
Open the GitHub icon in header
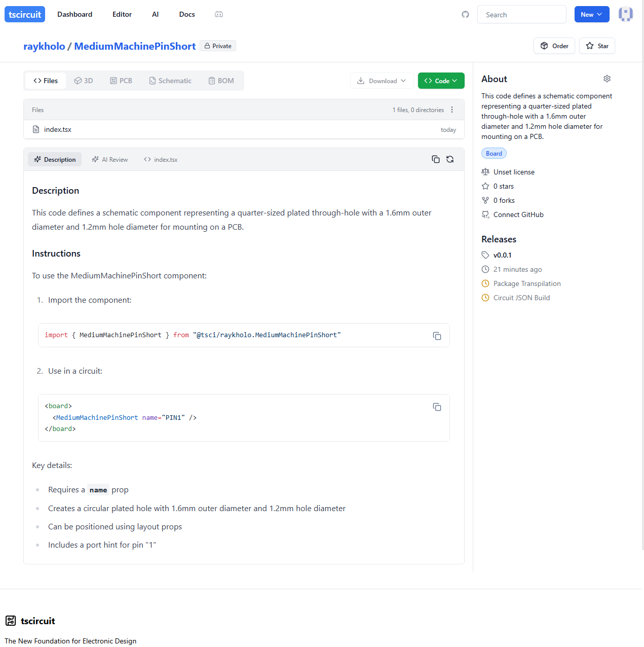(465, 14)
